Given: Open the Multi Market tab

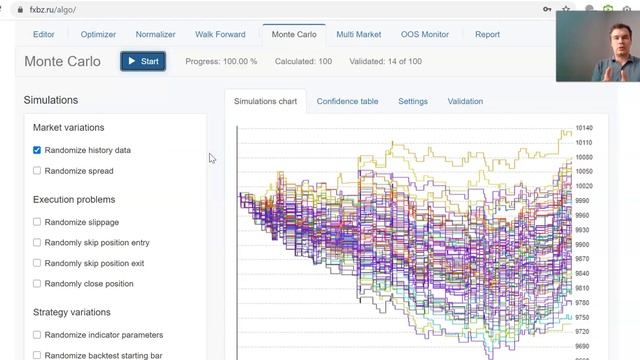Looking at the screenshot, I should tap(359, 34).
